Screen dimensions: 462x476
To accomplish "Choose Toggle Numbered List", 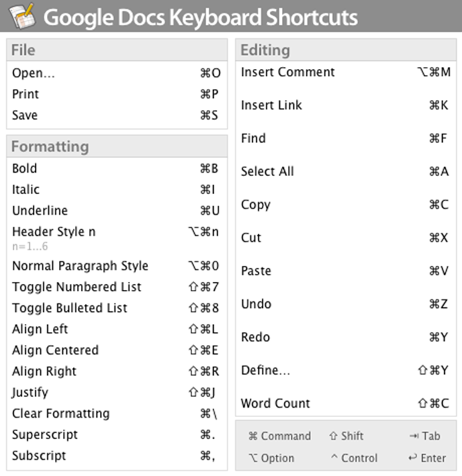I will tap(77, 287).
